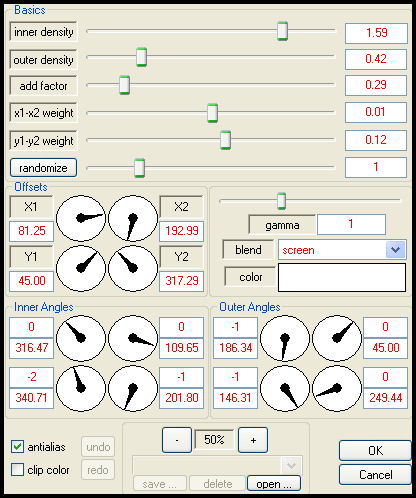
Task: Disable the antialias checkbox
Action: (x=17, y=446)
